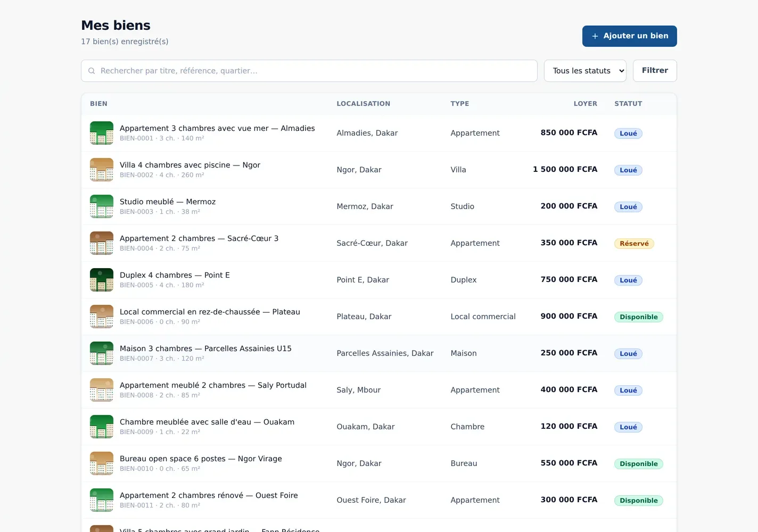Click the Filtrer button
758x532 pixels.
[655, 71]
